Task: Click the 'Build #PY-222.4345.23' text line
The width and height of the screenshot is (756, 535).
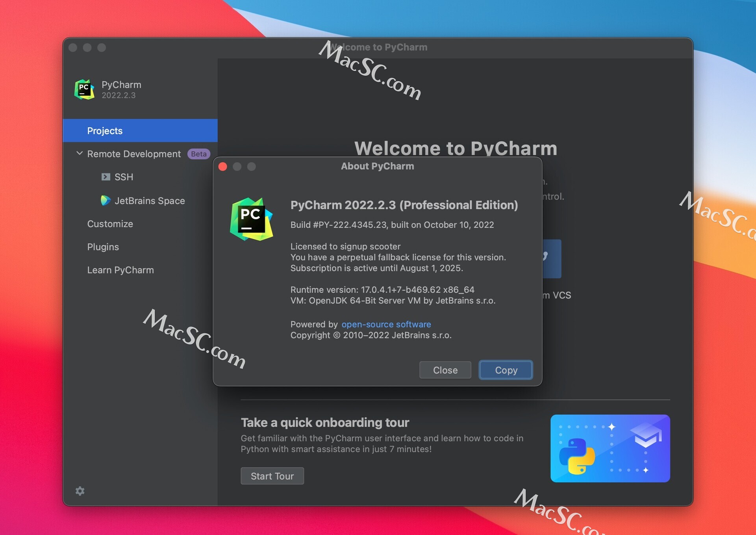Action: (x=392, y=225)
